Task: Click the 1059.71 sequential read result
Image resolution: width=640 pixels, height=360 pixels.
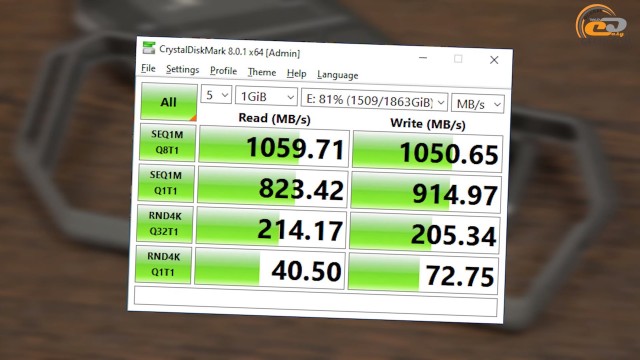Action: [273, 147]
